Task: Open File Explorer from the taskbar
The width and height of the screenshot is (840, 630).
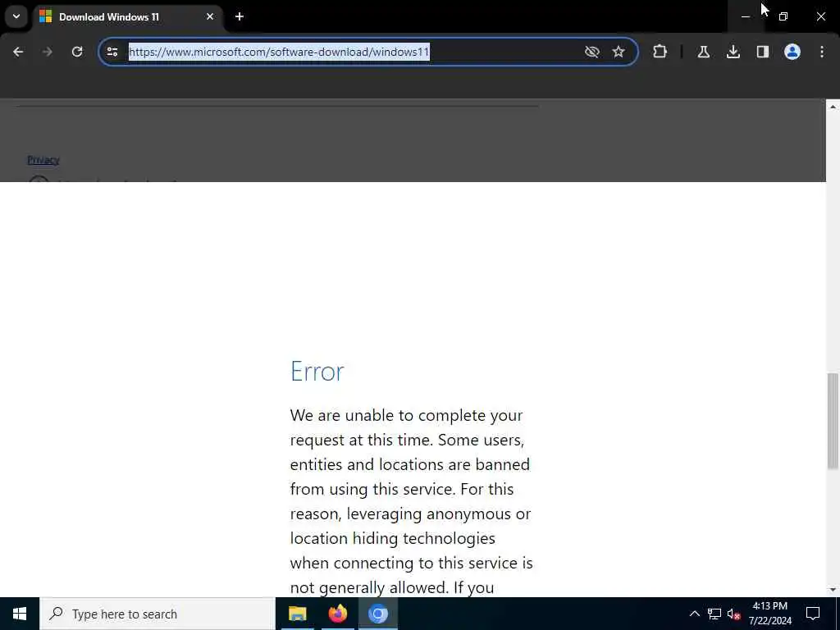Action: (297, 614)
